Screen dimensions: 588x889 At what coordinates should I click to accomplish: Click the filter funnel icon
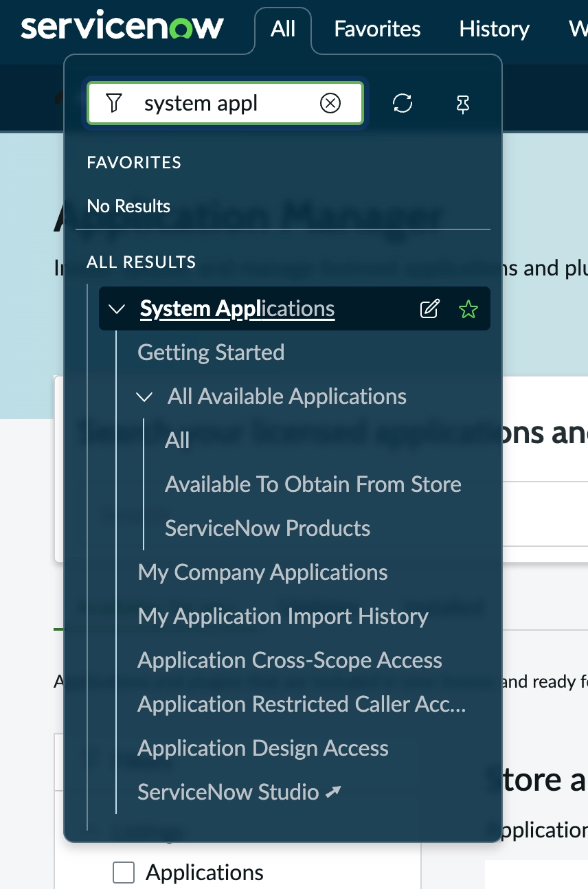pos(114,103)
